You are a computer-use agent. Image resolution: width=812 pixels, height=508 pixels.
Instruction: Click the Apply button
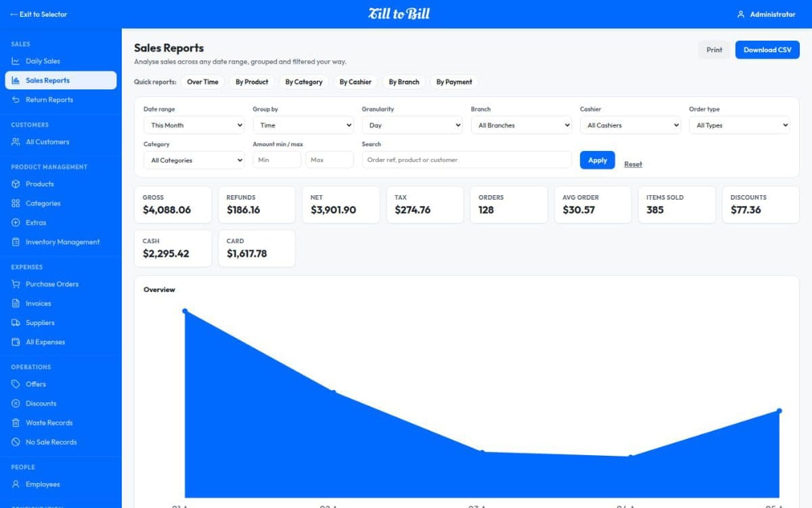pos(597,160)
